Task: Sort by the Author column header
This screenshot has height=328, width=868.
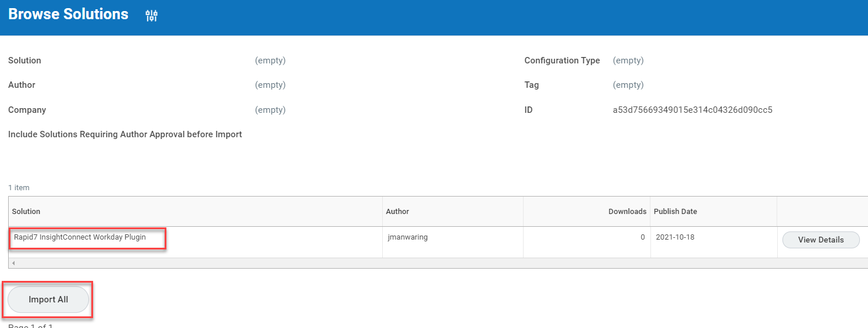Action: point(397,212)
